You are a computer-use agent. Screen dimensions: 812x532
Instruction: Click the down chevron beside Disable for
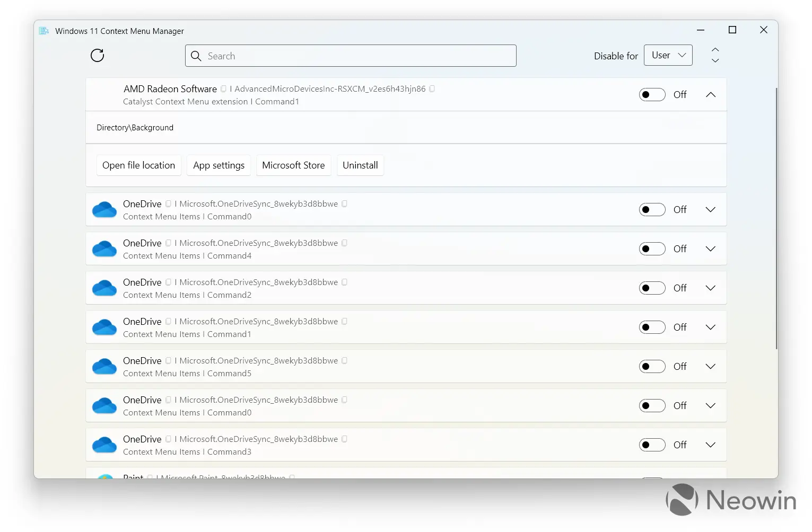[715, 61]
